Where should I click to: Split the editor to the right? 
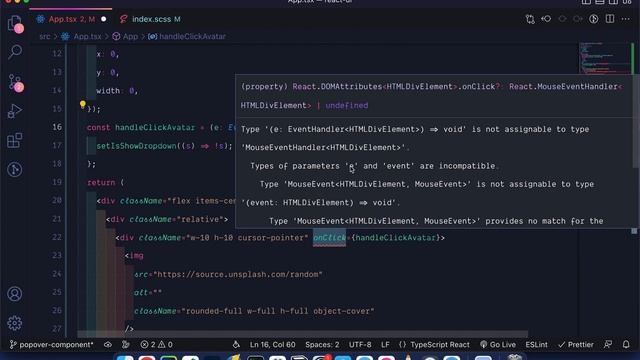coord(610,19)
